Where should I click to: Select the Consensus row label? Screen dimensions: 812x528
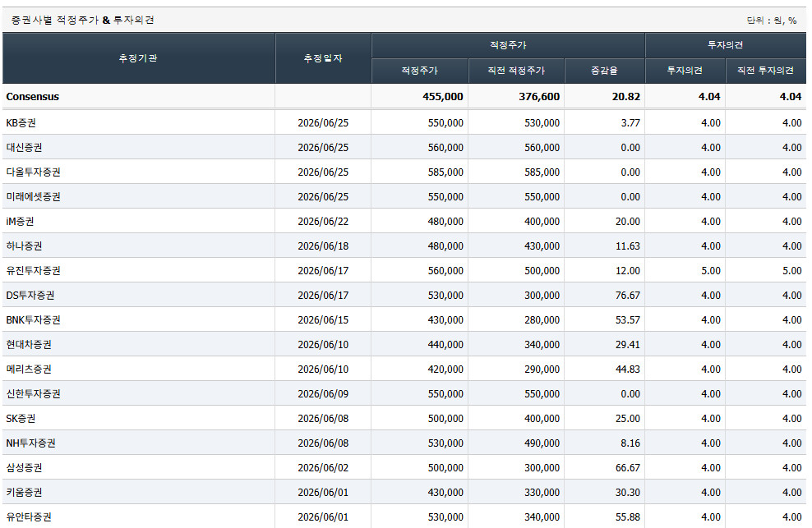(x=33, y=97)
